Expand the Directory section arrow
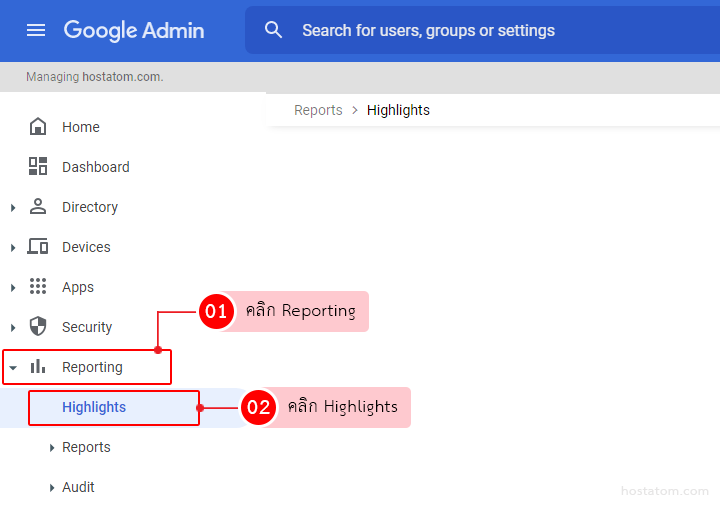Viewport: 720px width, 507px height. pos(13,208)
